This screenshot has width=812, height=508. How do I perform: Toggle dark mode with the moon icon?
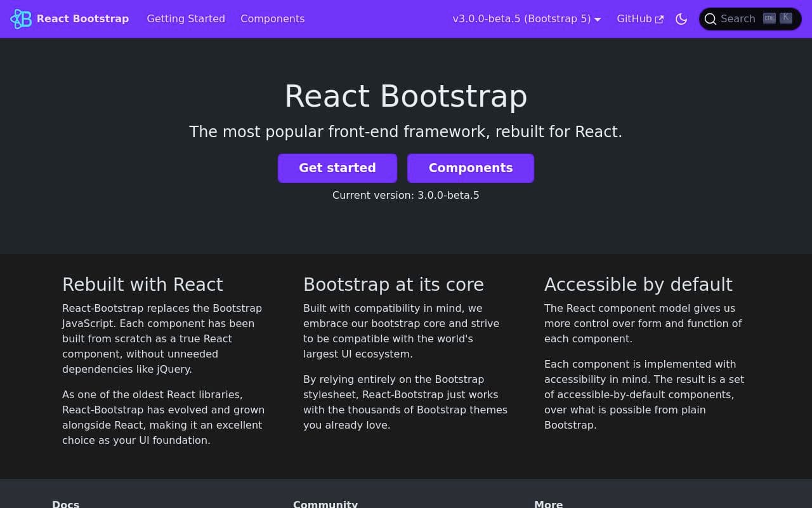point(681,19)
